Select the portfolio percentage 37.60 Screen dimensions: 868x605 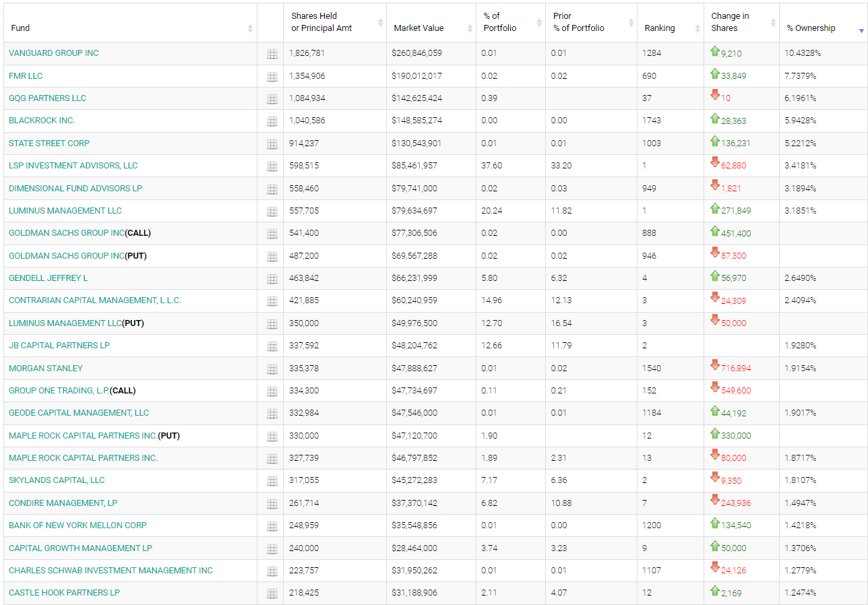click(492, 166)
